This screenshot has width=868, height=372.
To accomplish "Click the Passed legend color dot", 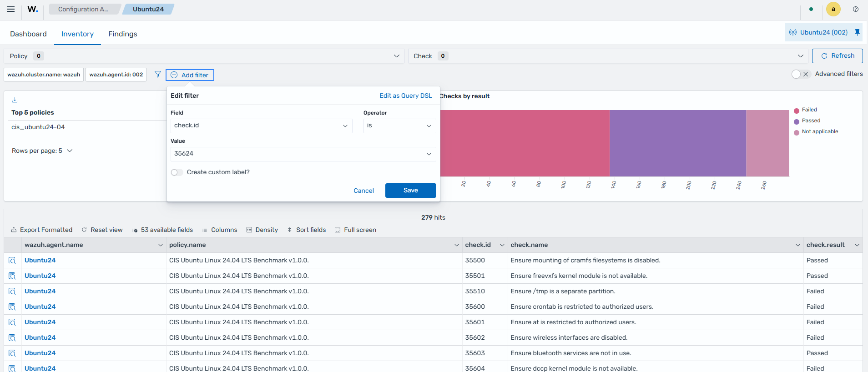I will (797, 121).
